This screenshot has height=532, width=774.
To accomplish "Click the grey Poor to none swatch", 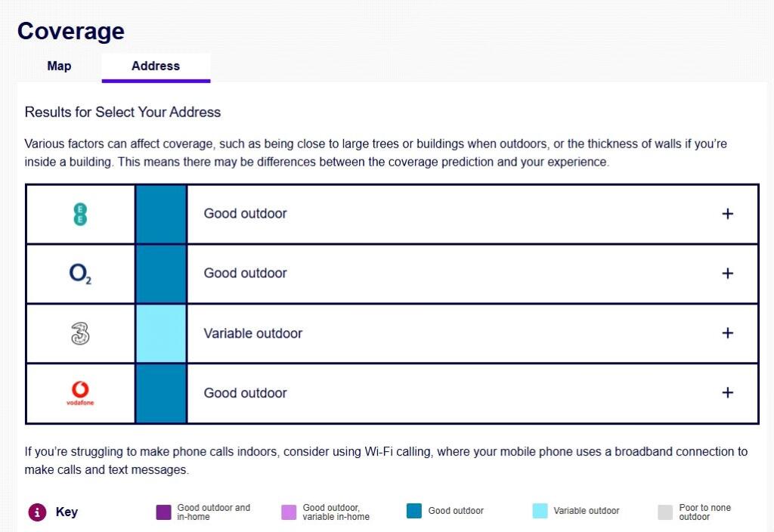I will point(665,512).
